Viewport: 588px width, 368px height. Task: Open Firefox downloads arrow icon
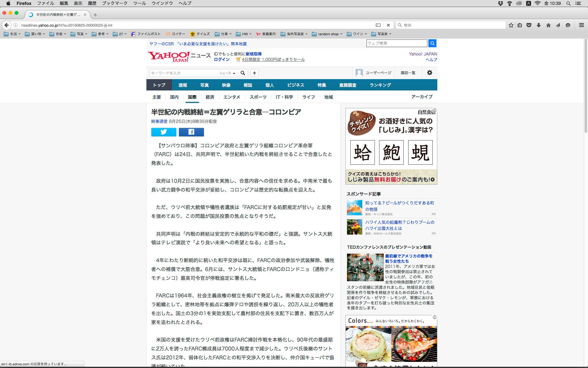pyautogui.click(x=538, y=25)
